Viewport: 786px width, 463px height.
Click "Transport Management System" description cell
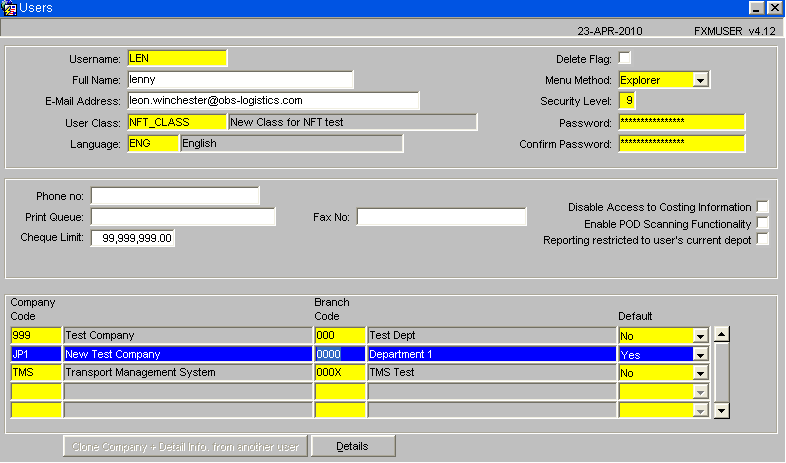[x=188, y=372]
